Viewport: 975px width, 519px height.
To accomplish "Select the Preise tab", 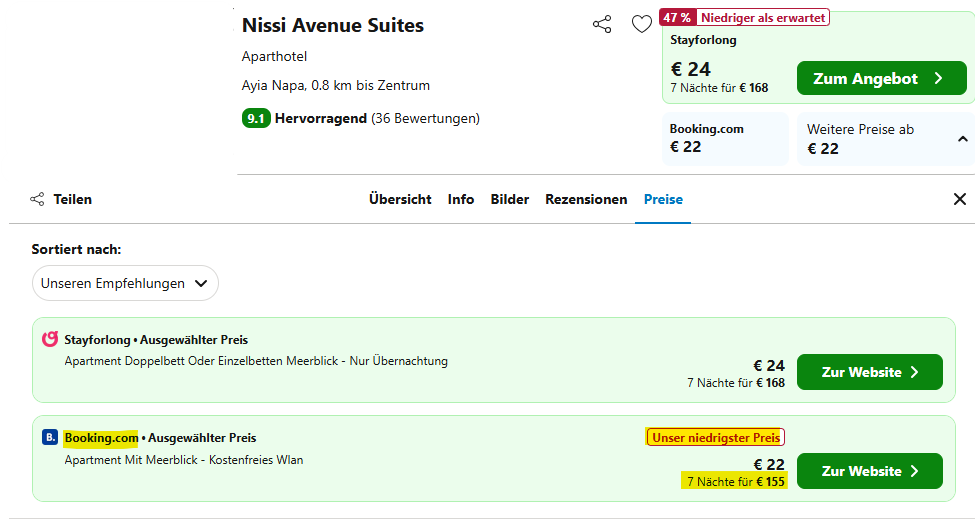I will point(663,200).
